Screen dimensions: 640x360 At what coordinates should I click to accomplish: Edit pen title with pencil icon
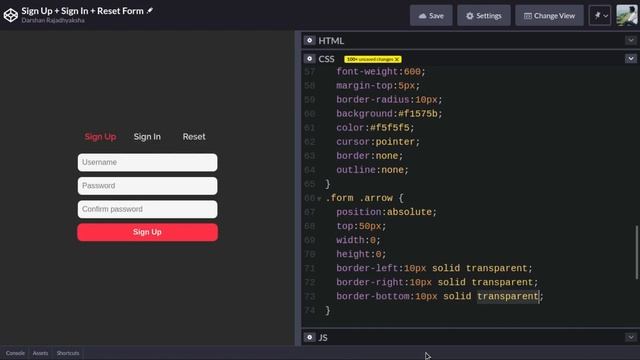tap(150, 11)
